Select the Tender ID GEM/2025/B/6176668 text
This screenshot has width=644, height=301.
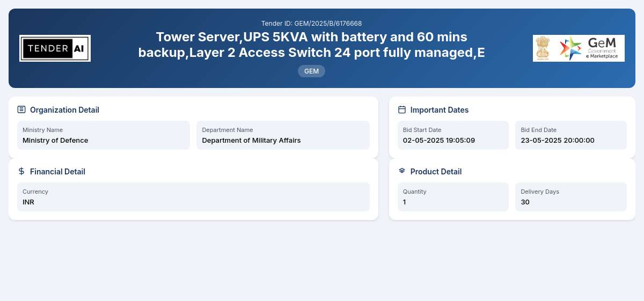pyautogui.click(x=311, y=24)
